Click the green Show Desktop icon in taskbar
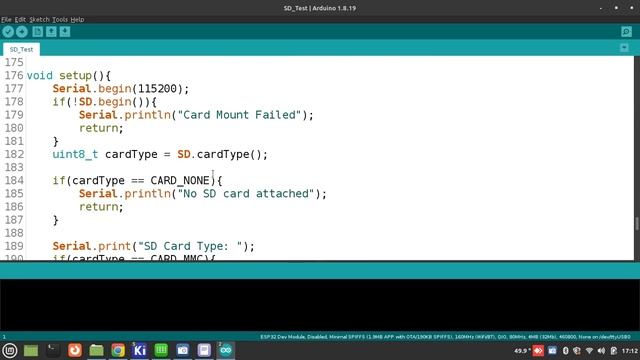 [31, 350]
